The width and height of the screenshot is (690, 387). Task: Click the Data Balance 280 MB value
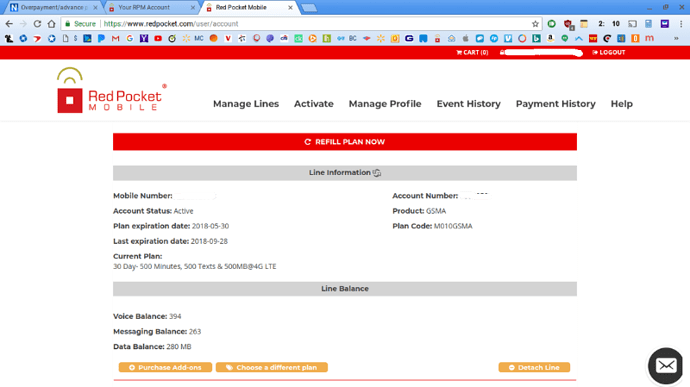[x=179, y=346]
